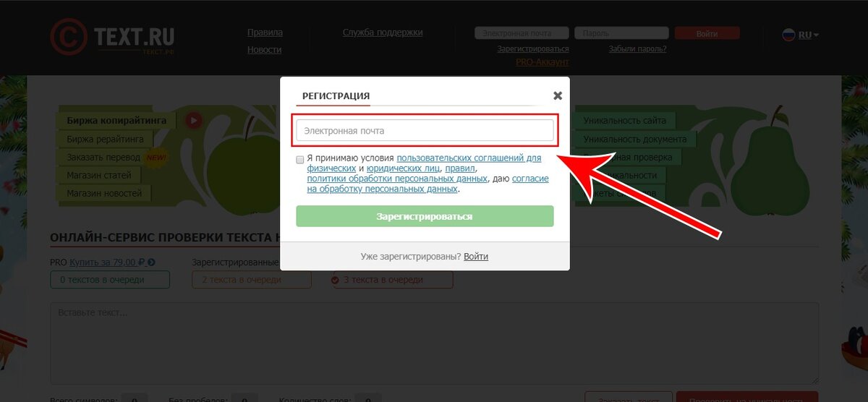The image size is (868, 402).
Task: Open Биржа копирайтинга menu item
Action: coord(116,121)
